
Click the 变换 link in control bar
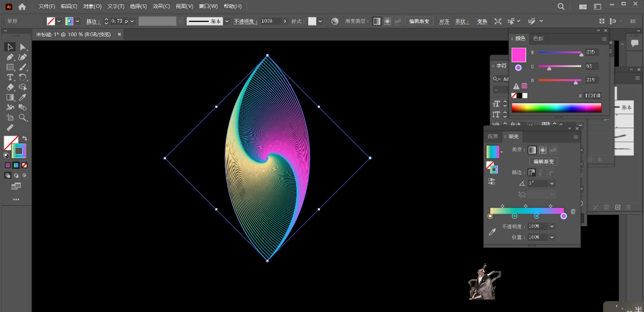point(482,21)
